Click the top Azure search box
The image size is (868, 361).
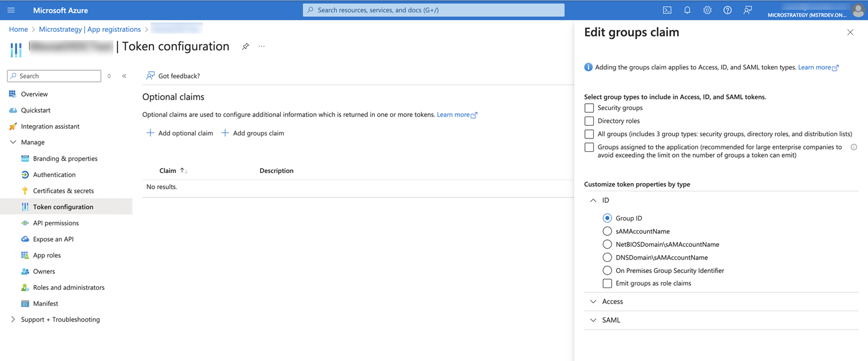[x=433, y=10]
